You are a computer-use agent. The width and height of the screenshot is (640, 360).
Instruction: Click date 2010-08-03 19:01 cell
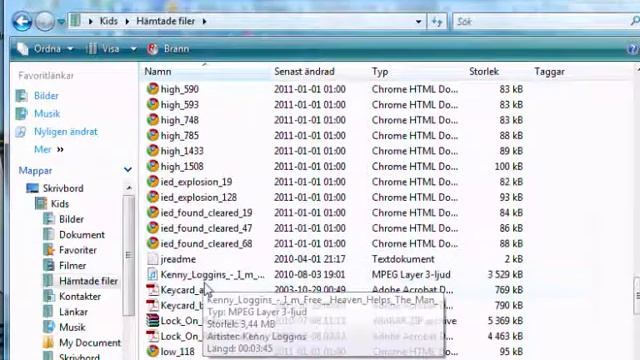pyautogui.click(x=309, y=275)
